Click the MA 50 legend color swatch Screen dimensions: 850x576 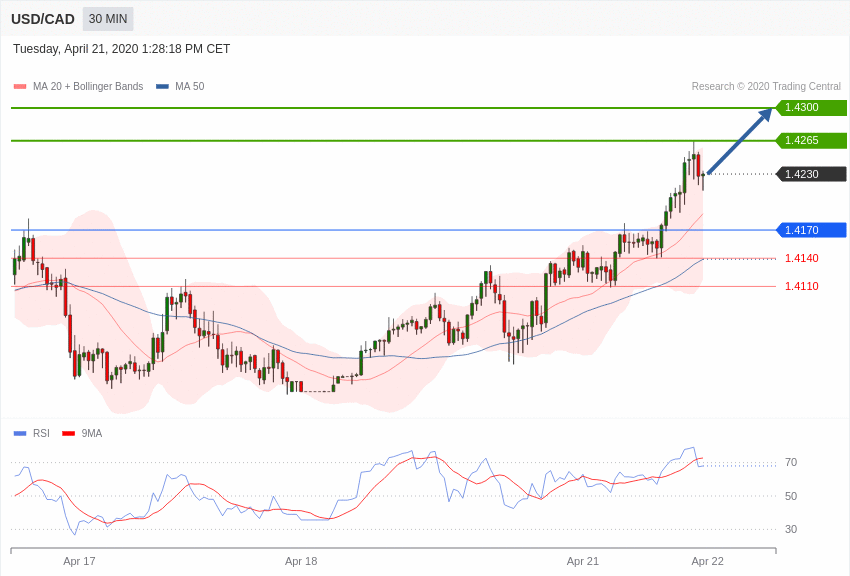tap(162, 86)
